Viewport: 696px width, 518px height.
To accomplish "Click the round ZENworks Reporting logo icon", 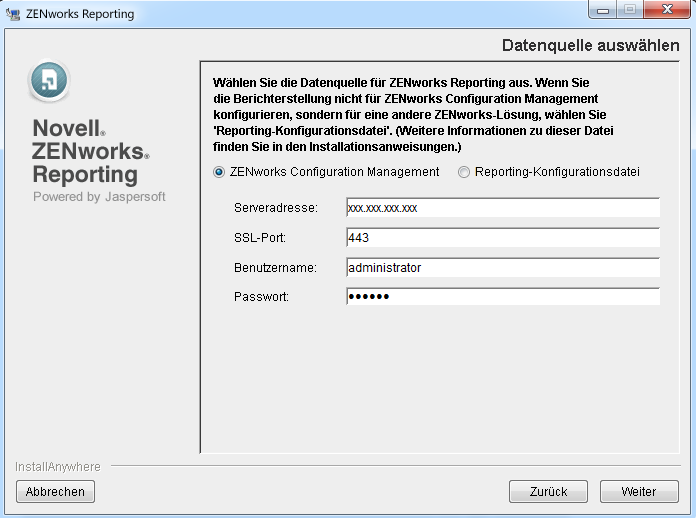I will (x=49, y=81).
